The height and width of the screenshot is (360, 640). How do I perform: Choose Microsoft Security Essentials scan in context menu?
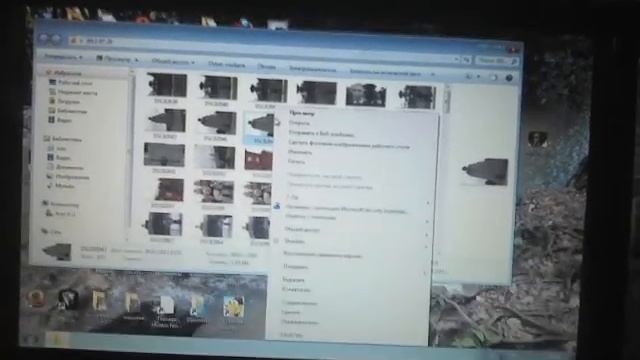pos(346,210)
